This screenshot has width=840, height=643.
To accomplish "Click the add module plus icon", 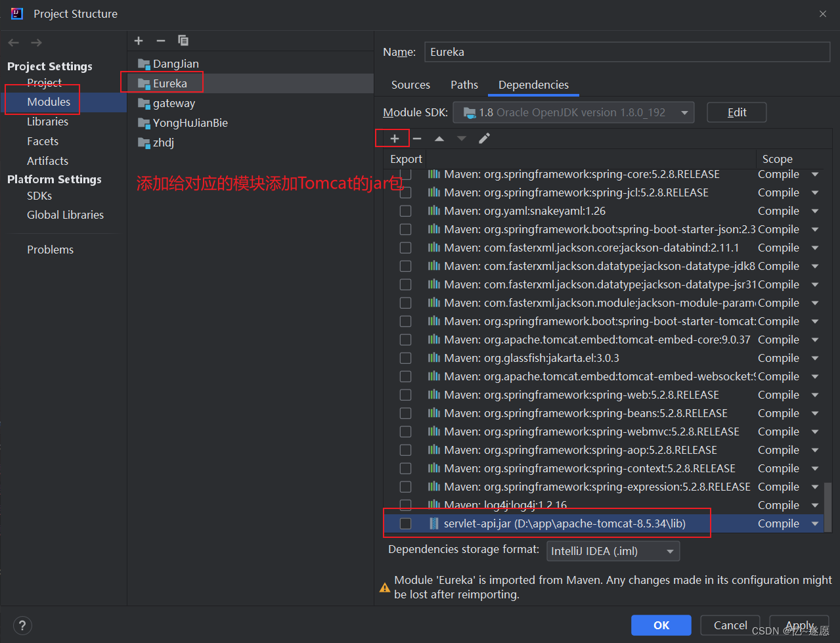I will point(139,41).
